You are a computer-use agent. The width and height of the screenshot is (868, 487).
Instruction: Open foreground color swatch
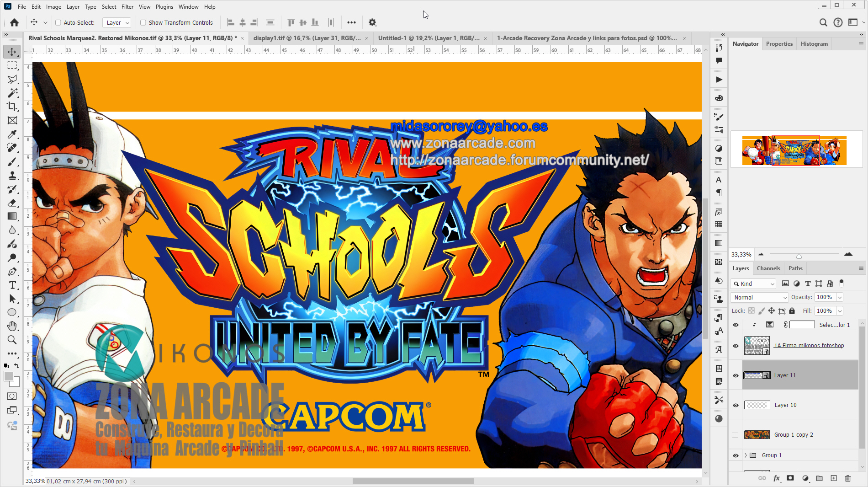click(x=9, y=376)
